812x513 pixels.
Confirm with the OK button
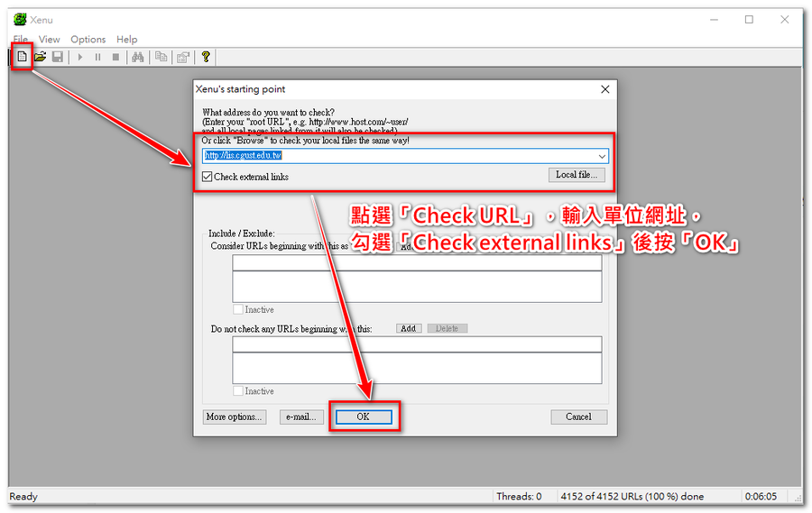tap(364, 417)
